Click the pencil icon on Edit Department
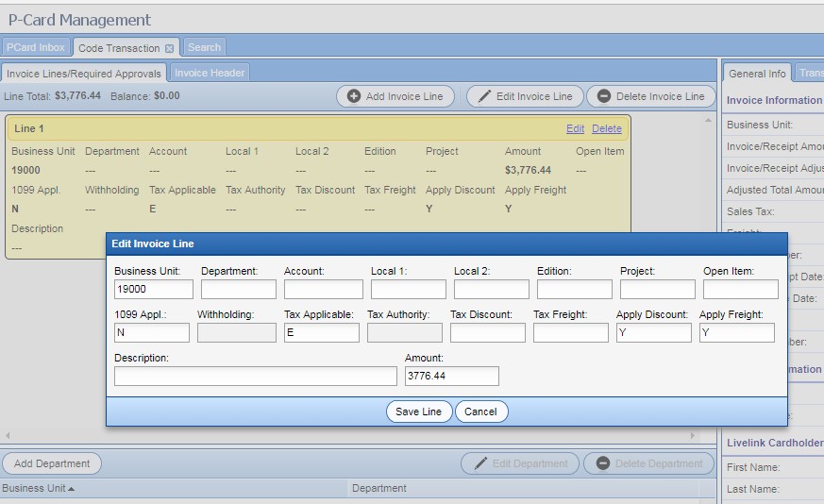Viewport: 824px width, 504px height. [x=480, y=463]
